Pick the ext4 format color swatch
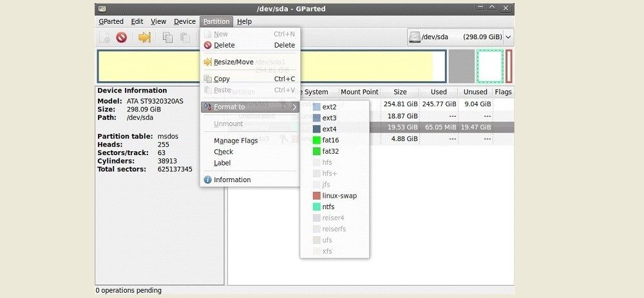This screenshot has height=298, width=644. [x=316, y=129]
